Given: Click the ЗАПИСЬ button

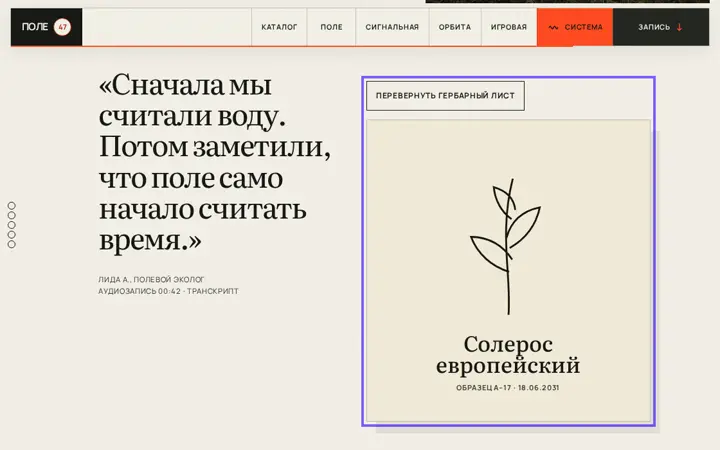Looking at the screenshot, I should 661,27.
